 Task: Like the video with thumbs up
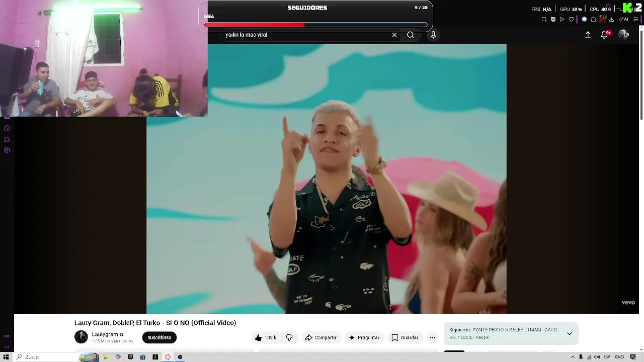[x=265, y=337]
